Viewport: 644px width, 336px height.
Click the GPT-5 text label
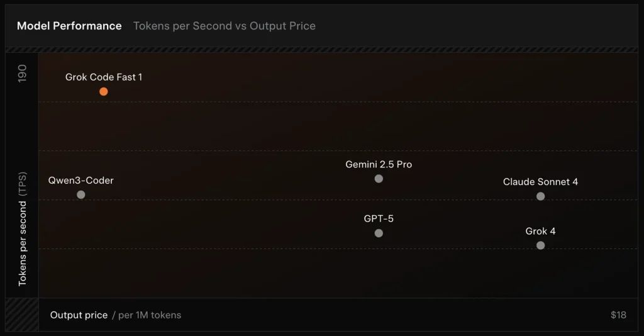(379, 219)
